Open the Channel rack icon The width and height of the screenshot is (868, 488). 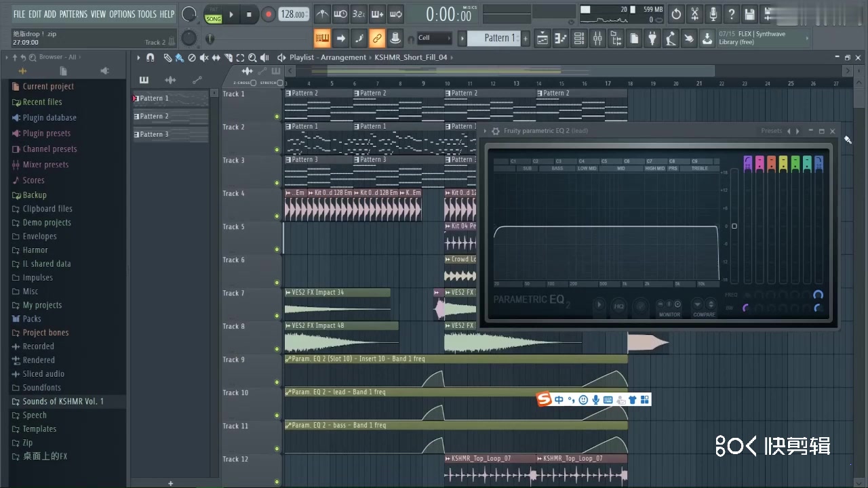[x=579, y=39]
